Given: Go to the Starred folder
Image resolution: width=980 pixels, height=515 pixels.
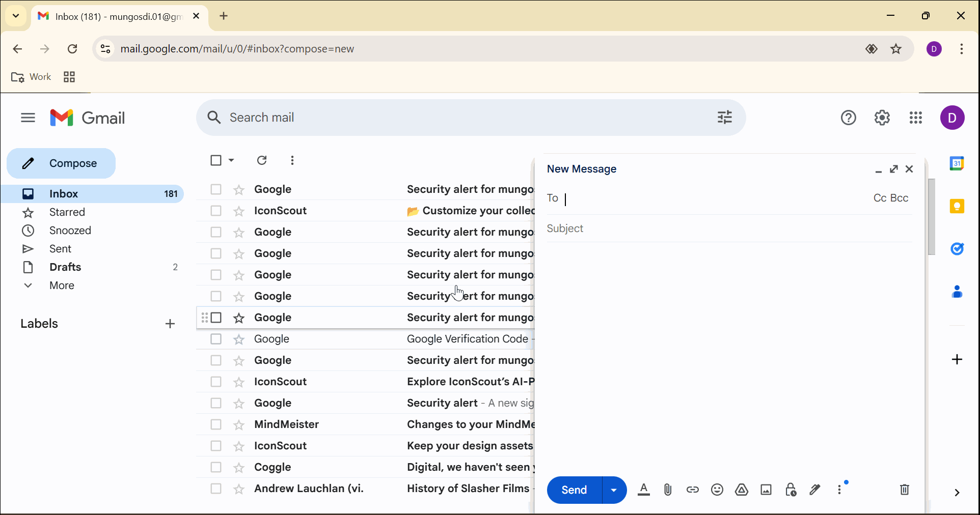Looking at the screenshot, I should click(67, 212).
